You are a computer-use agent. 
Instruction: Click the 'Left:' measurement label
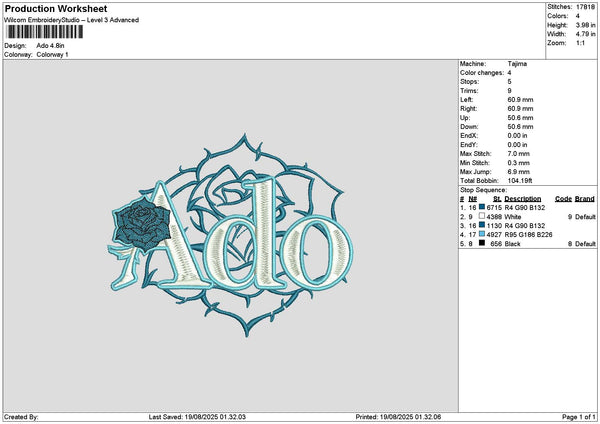click(x=466, y=100)
